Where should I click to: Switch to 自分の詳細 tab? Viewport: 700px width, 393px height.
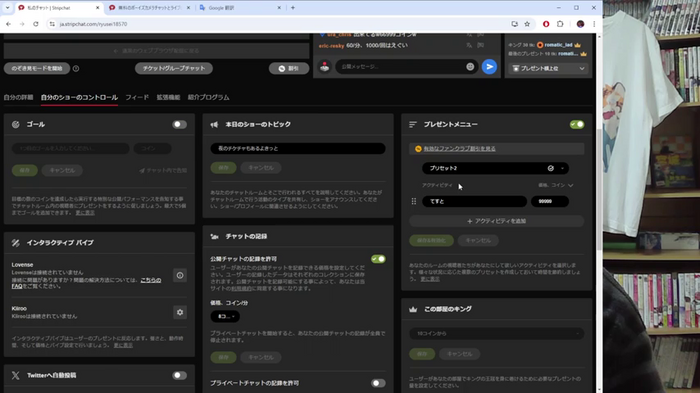pyautogui.click(x=18, y=97)
